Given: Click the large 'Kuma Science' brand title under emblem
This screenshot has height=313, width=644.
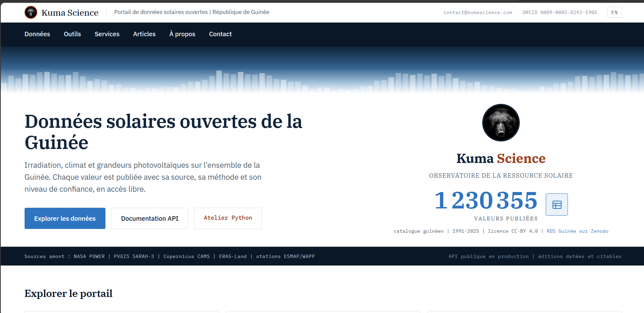Looking at the screenshot, I should pos(501,159).
